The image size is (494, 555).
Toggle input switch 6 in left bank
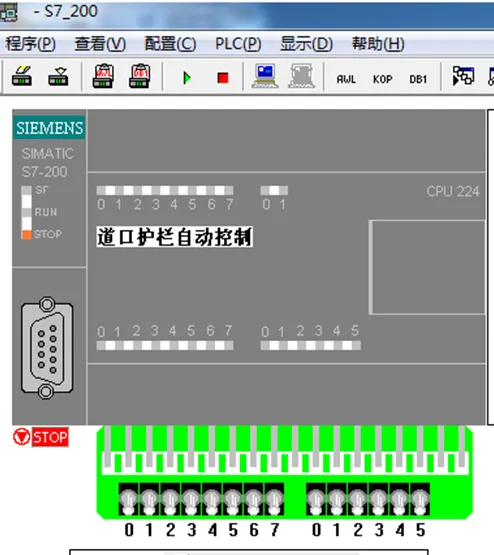(254, 499)
